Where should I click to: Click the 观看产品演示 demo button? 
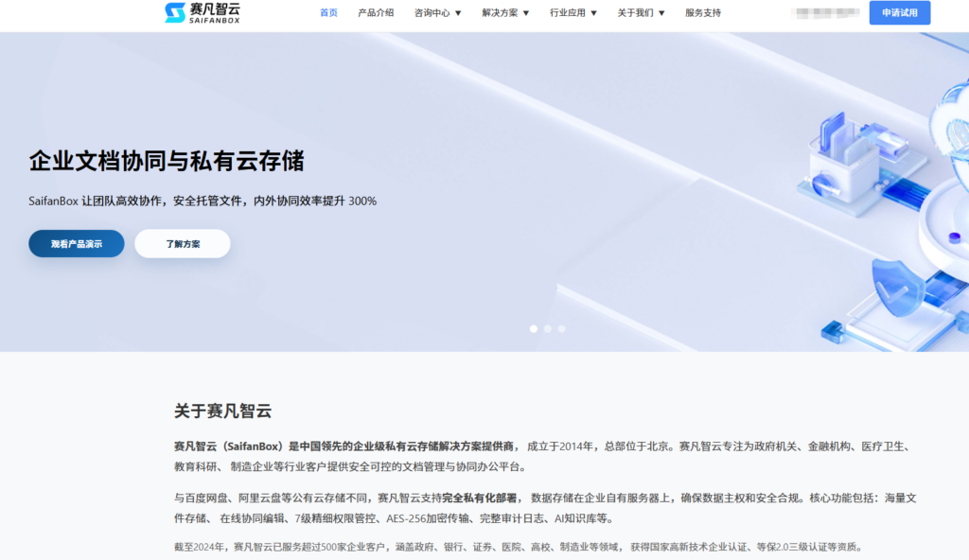(76, 243)
